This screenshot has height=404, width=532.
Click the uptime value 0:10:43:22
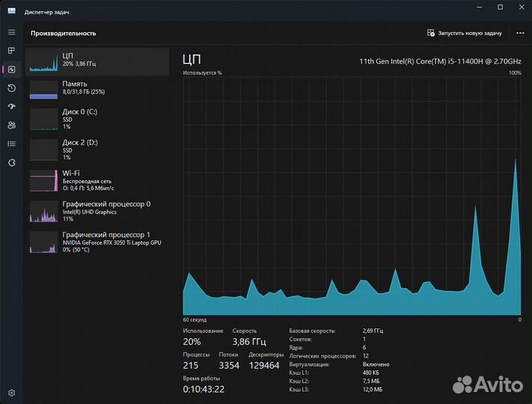pyautogui.click(x=204, y=389)
